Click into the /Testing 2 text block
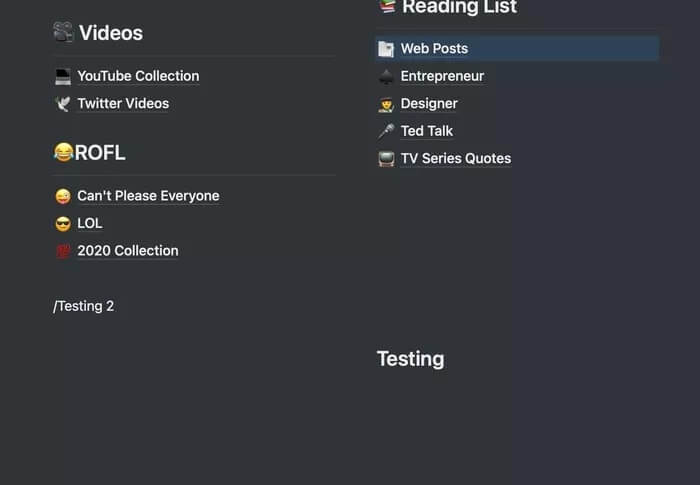Screen dimensions: 700x485 pyautogui.click(x=83, y=306)
